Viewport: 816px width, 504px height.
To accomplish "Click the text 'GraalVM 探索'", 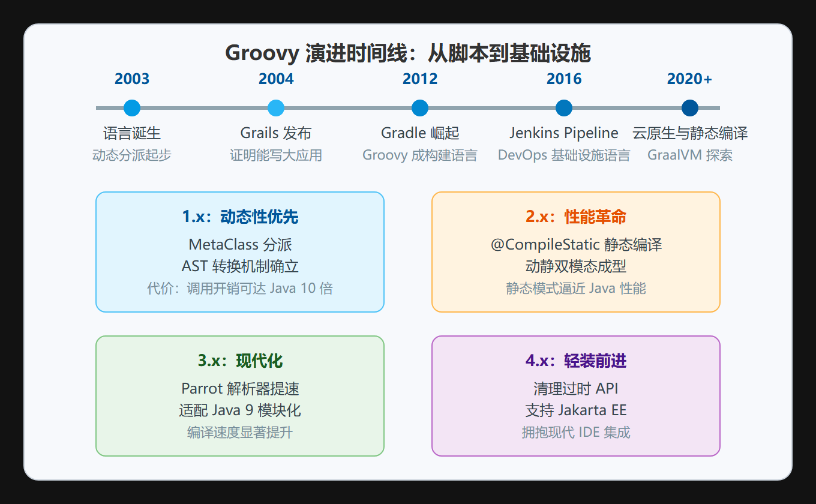I will pos(690,155).
